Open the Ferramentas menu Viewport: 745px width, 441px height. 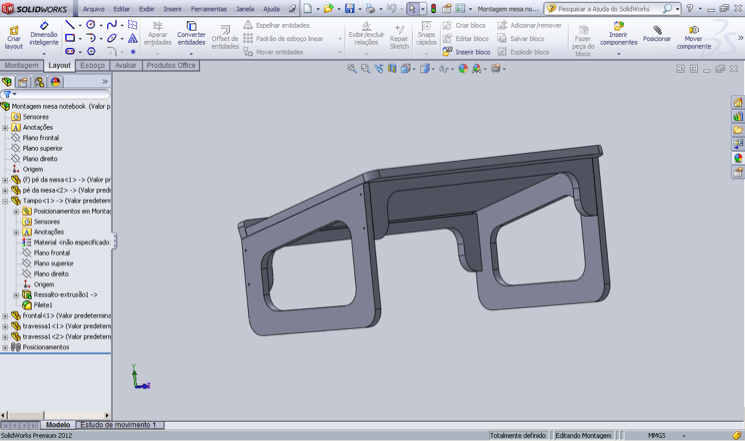click(x=208, y=9)
